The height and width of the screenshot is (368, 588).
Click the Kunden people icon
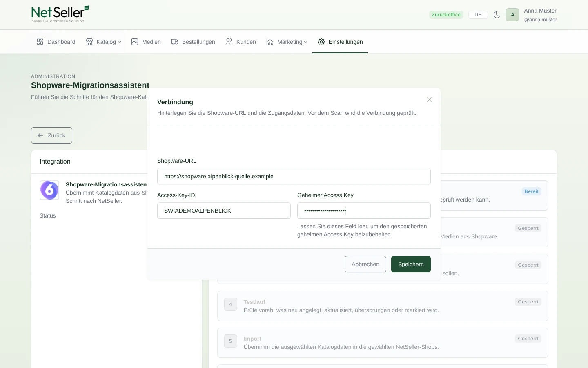click(x=229, y=42)
